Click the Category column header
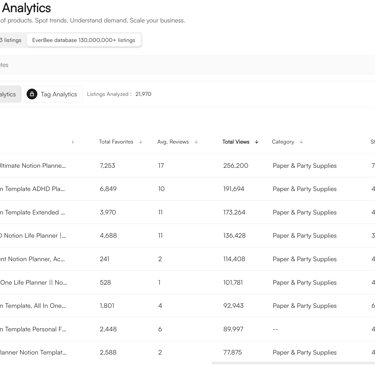The width and height of the screenshot is (375, 366). pyautogui.click(x=283, y=142)
